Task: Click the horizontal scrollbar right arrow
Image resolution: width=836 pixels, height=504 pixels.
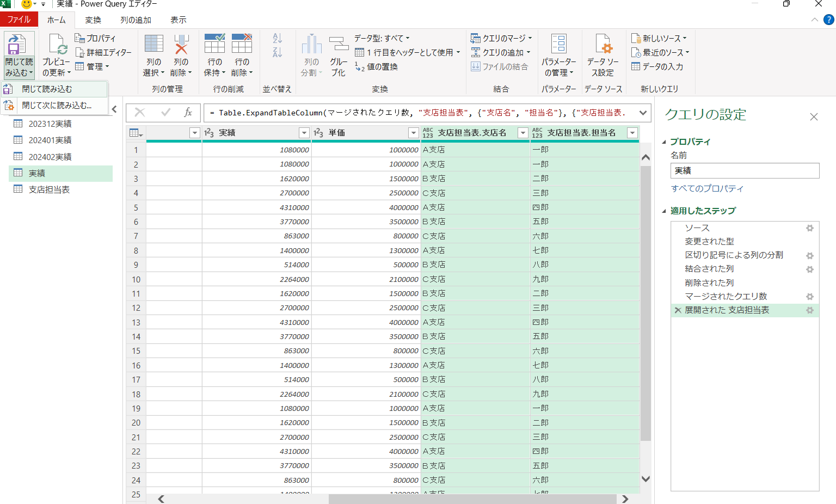Action: tap(625, 499)
